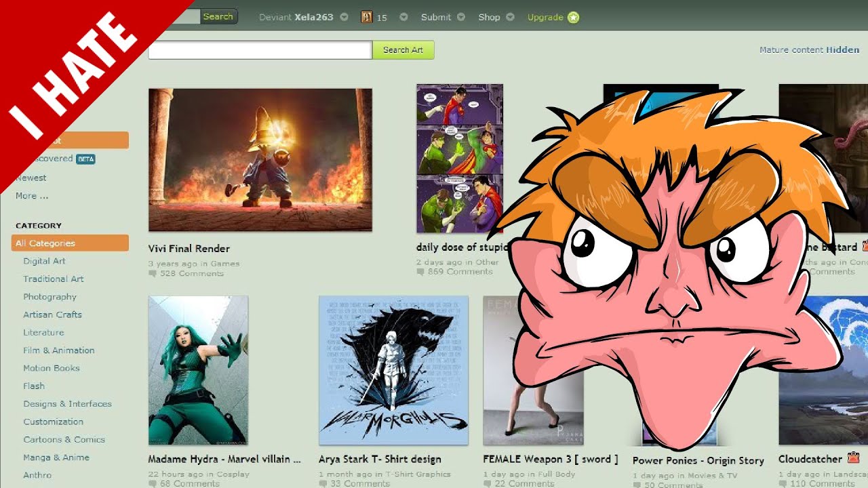Click comment bubble icon beside 68 Comments
Viewport: 868px width, 488px height.
click(x=153, y=484)
